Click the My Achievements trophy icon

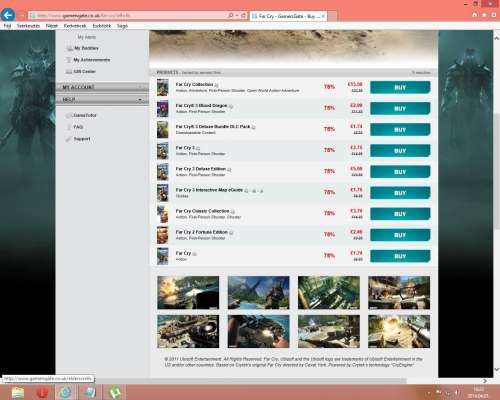pos(69,60)
